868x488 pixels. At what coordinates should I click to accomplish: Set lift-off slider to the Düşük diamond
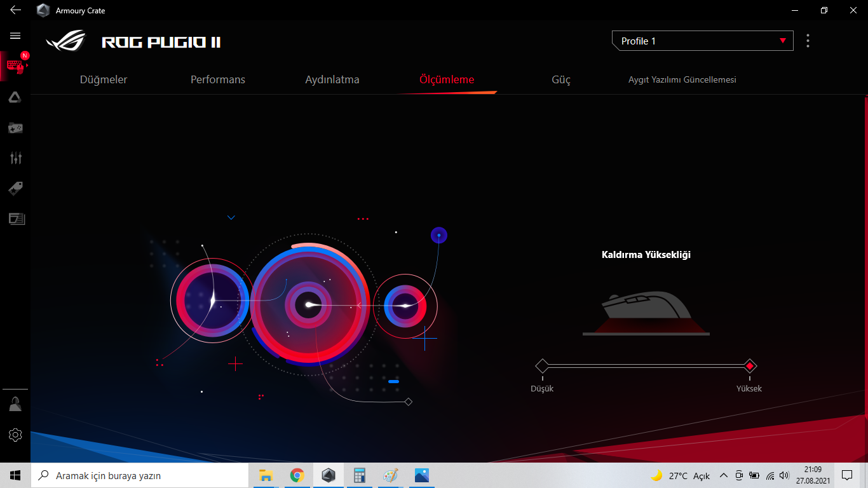click(542, 366)
